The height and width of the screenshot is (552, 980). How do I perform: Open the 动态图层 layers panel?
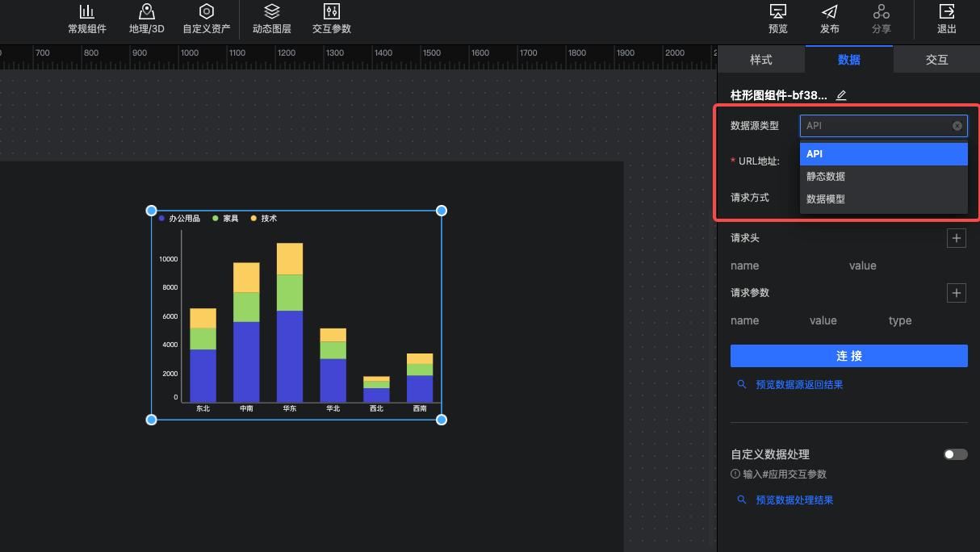[272, 19]
